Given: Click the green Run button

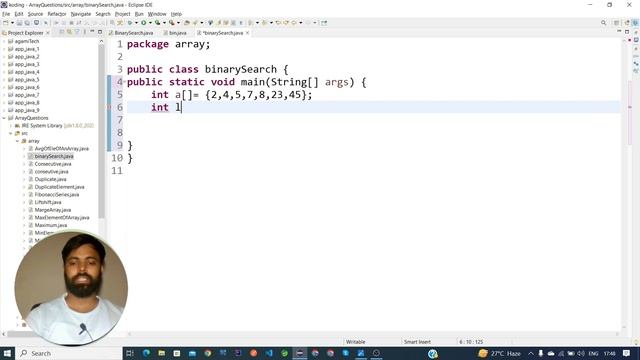Looking at the screenshot, I should (x=144, y=23).
